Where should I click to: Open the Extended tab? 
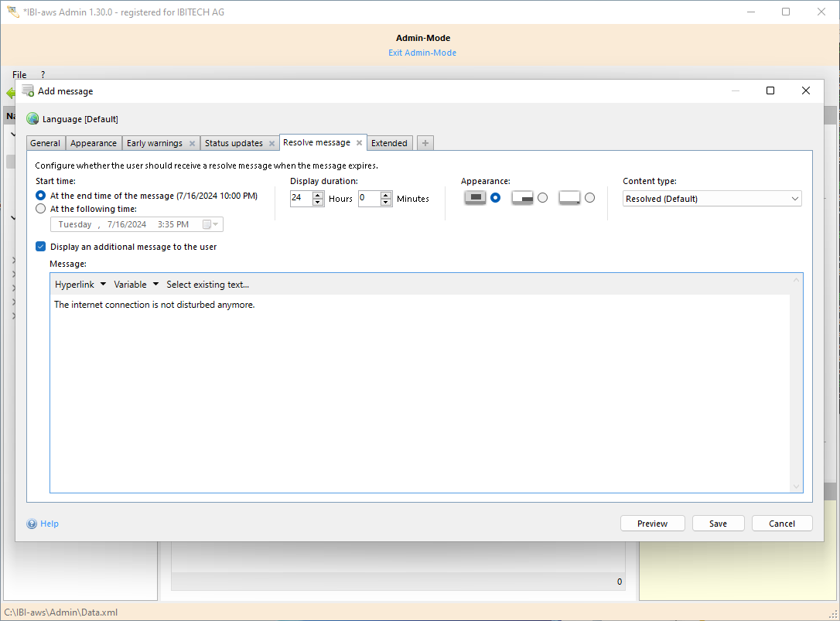point(389,143)
